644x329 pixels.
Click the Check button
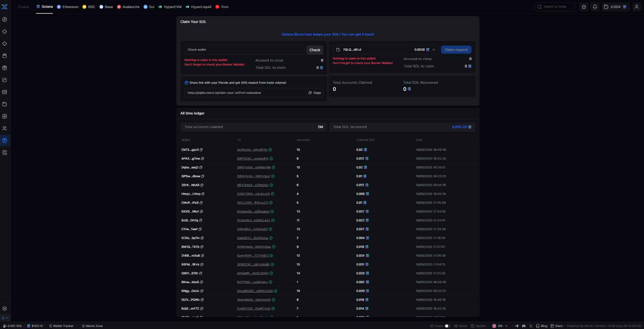(315, 50)
